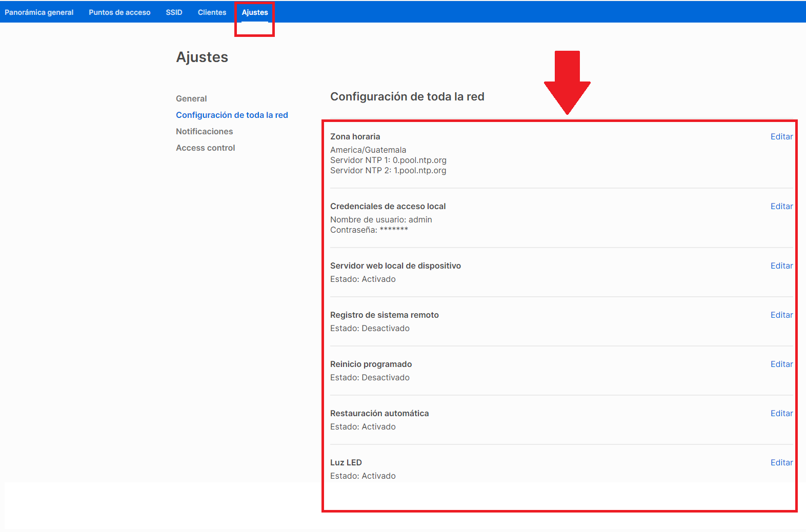806x532 pixels.
Task: Select the Ajustes tab
Action: [x=255, y=12]
